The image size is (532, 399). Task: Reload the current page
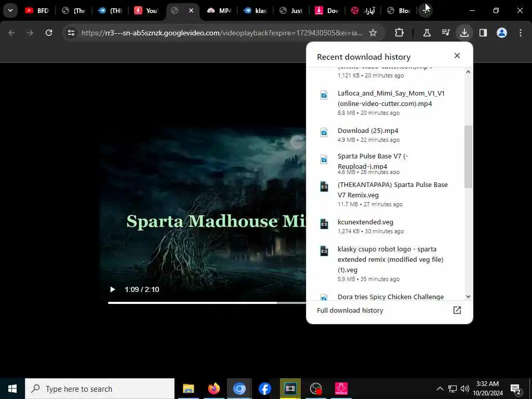click(49, 33)
